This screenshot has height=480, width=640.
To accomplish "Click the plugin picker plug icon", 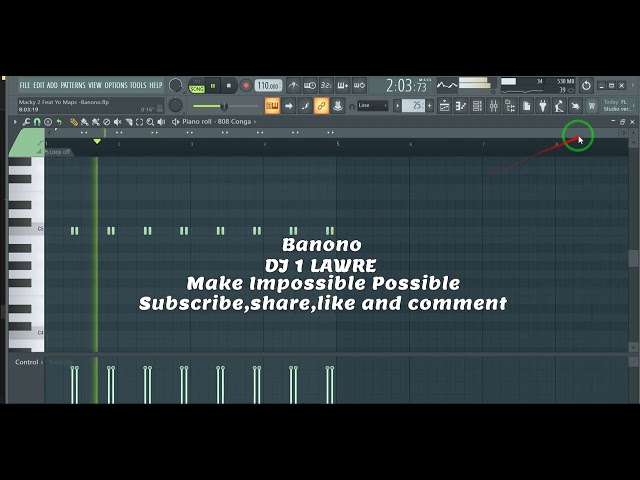I will pos(543,106).
